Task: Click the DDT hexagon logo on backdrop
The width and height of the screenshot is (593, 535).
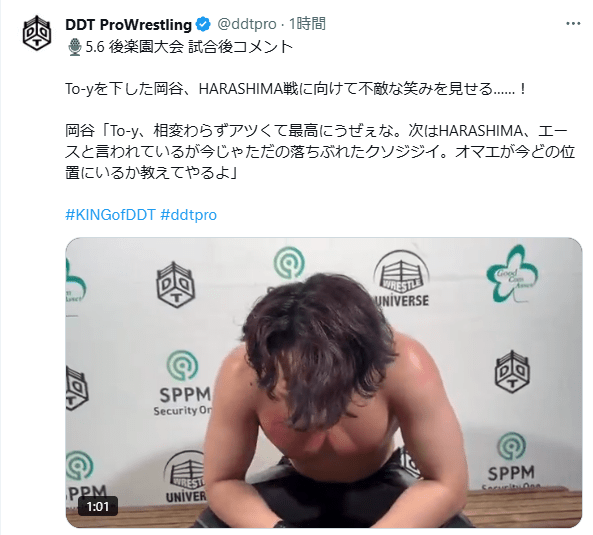Action: pyautogui.click(x=175, y=284)
